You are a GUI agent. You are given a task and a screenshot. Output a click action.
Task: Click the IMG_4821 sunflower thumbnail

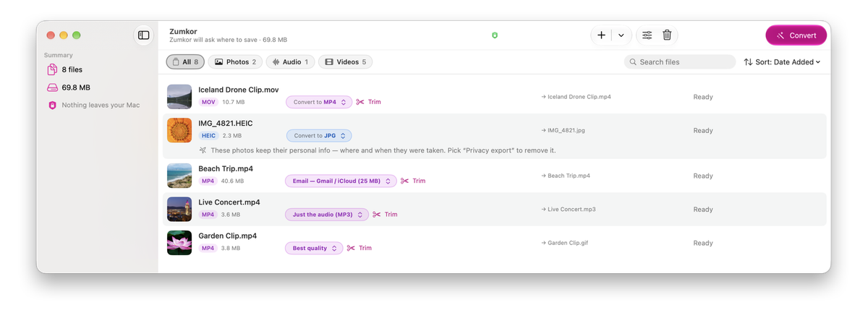(179, 130)
